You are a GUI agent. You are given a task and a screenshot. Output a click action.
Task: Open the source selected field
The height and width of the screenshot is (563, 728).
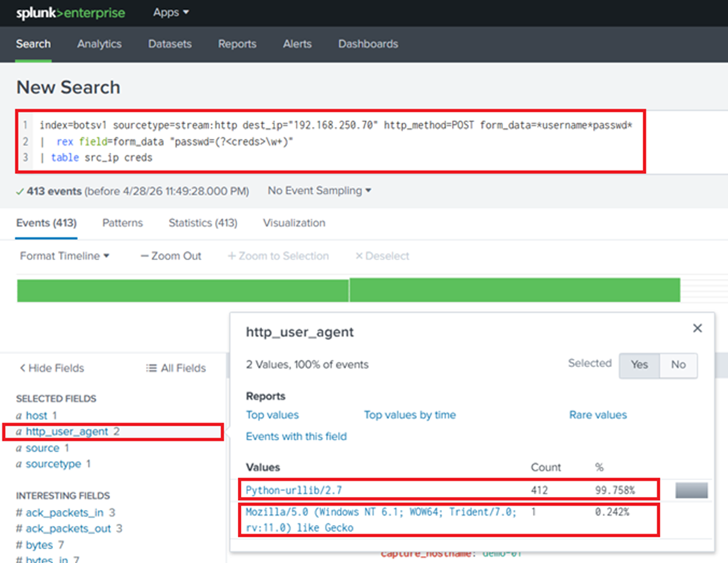[42, 448]
